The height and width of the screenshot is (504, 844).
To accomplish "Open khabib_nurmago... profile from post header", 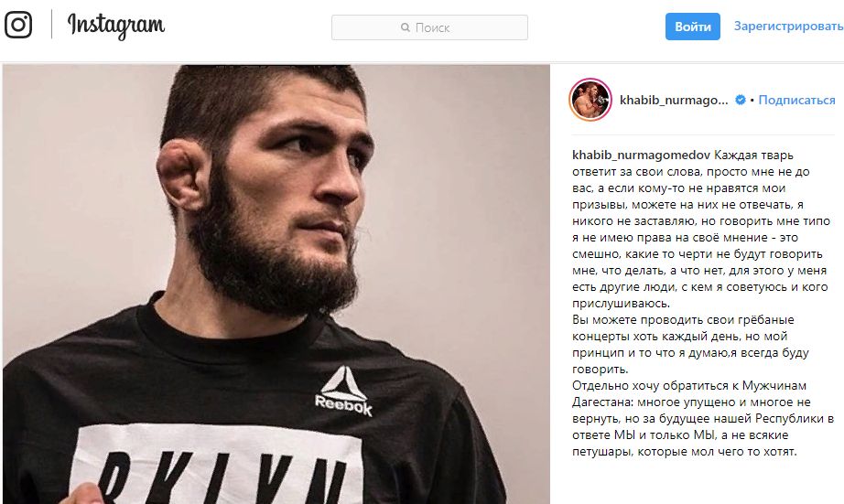I will click(x=674, y=100).
